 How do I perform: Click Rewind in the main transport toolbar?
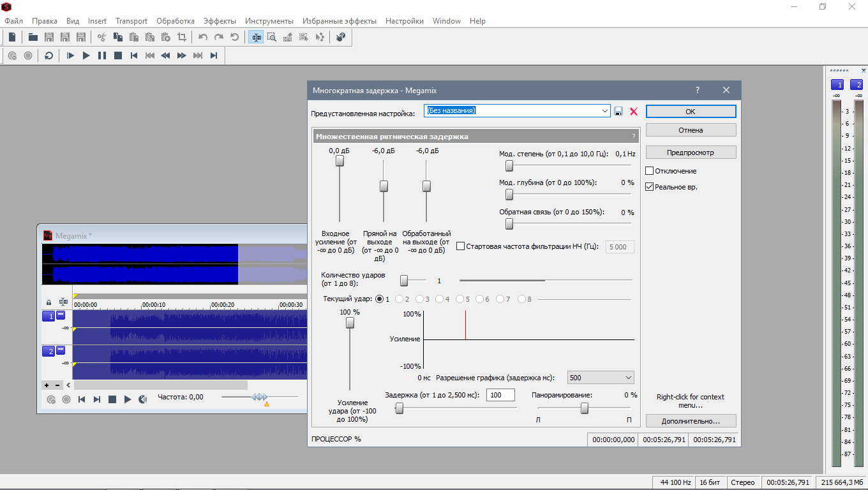166,56
